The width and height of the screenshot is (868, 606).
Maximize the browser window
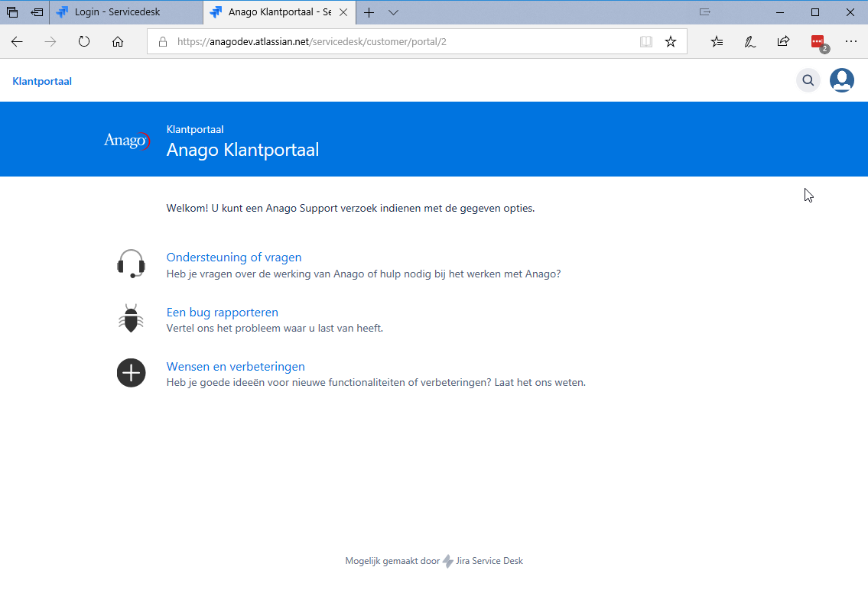tap(815, 12)
